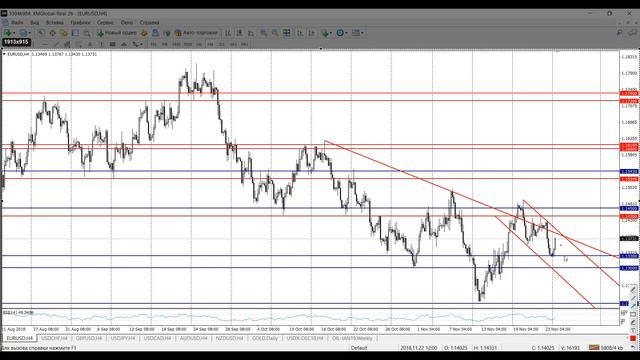Show the Data Window panel

pyautogui.click(x=52, y=33)
